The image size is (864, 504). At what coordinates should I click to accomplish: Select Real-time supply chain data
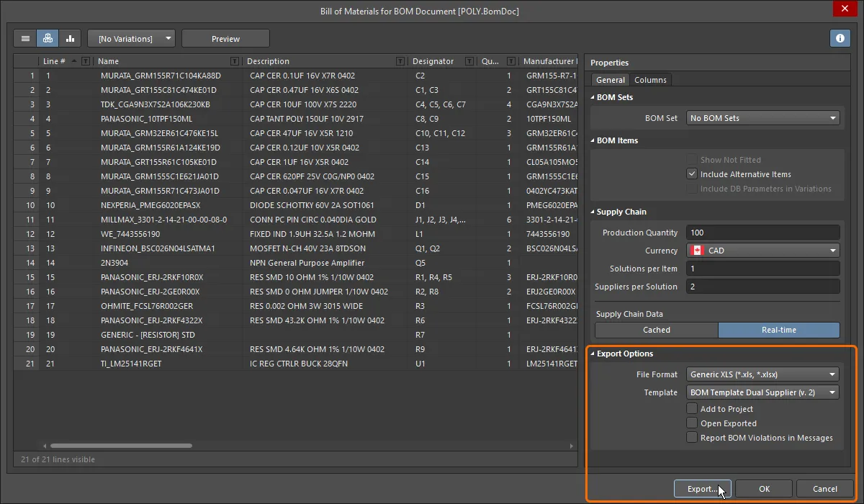coord(779,330)
